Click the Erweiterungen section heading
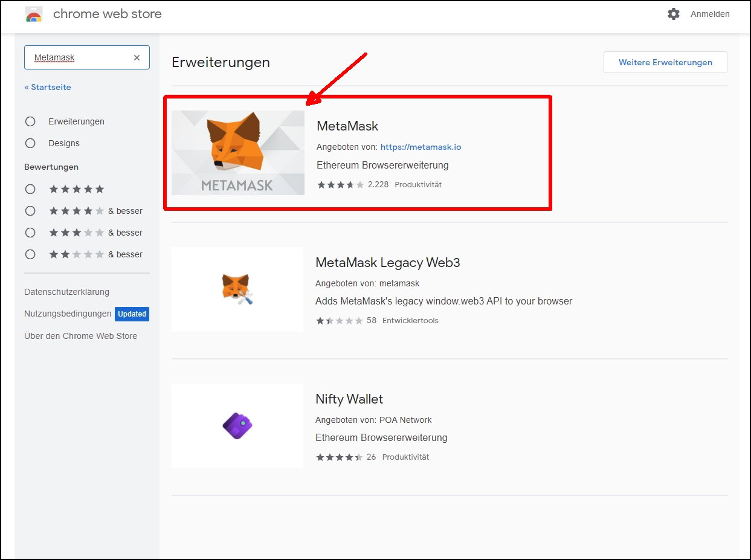 click(221, 62)
